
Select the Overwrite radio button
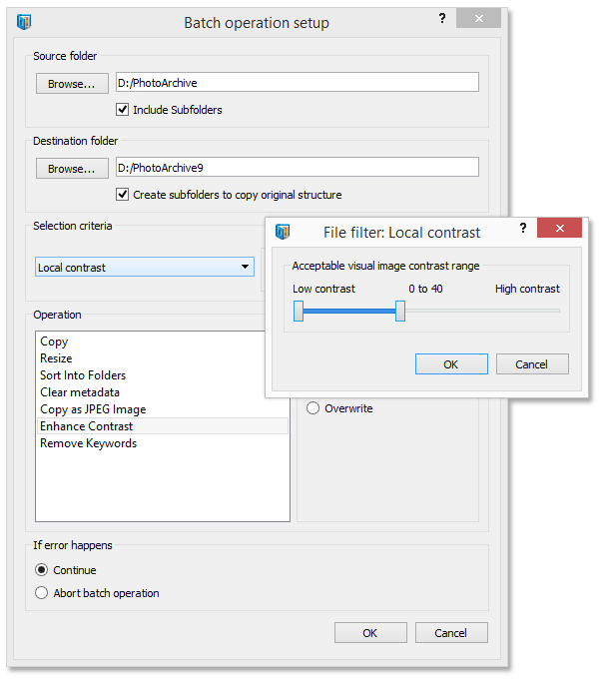(312, 408)
